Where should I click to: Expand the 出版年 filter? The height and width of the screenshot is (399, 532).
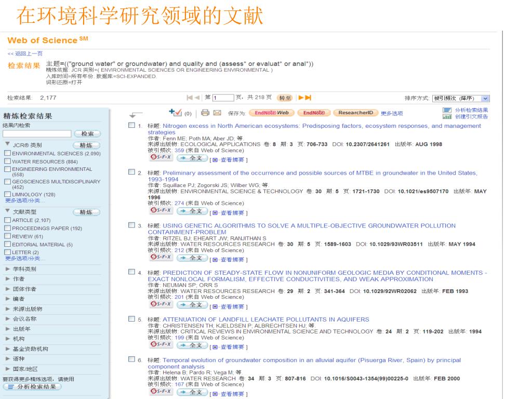(x=7, y=329)
